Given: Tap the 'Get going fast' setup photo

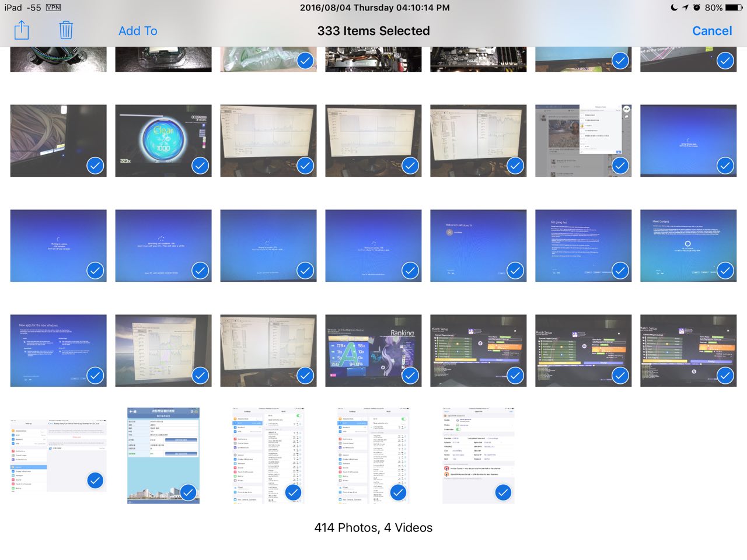Looking at the screenshot, I should coord(583,246).
